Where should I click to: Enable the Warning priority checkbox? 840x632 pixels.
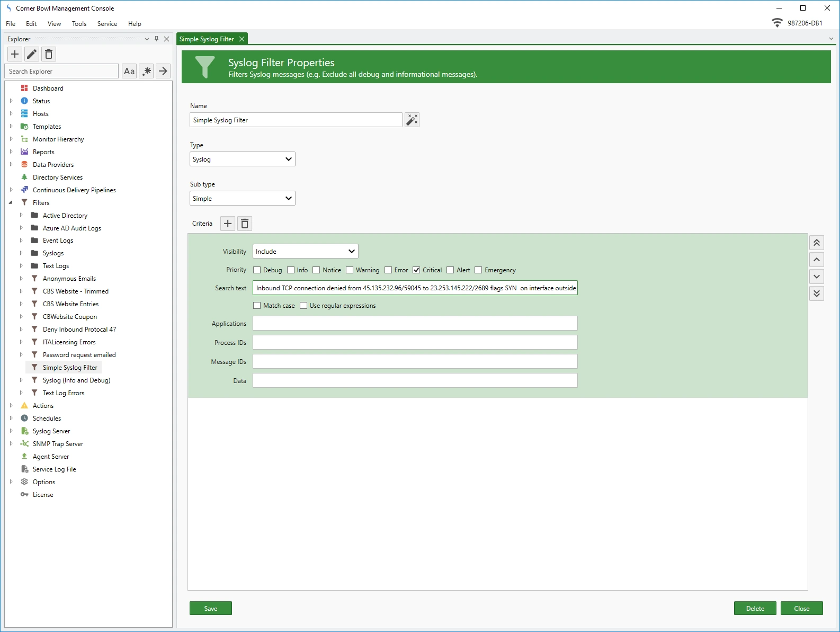click(350, 270)
